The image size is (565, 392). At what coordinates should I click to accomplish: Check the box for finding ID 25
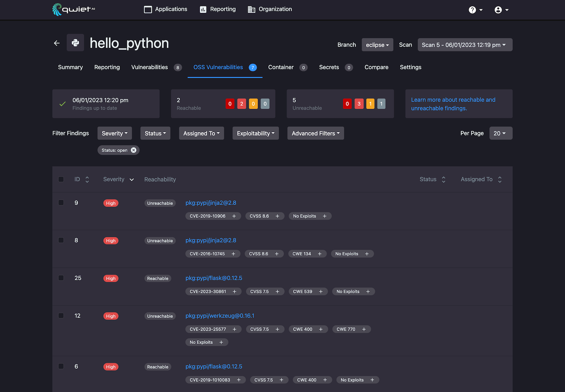[x=61, y=278]
